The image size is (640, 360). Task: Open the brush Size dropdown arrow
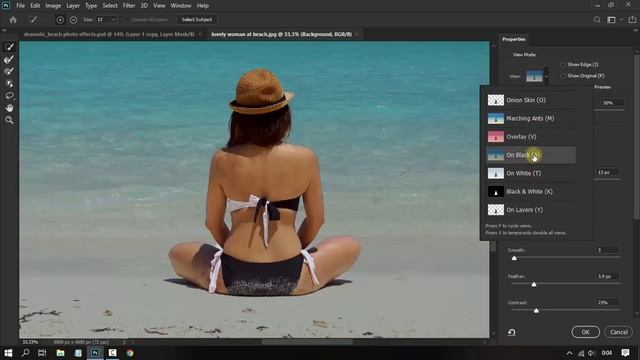(x=113, y=20)
